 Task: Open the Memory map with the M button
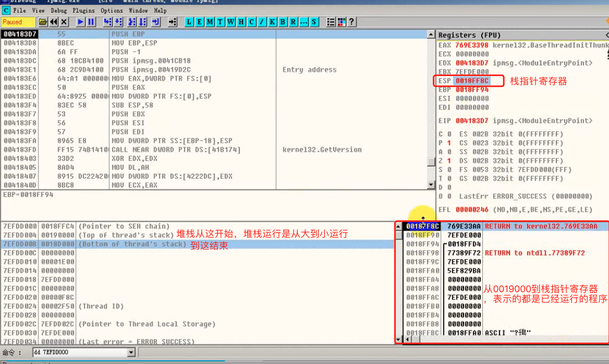(x=210, y=22)
